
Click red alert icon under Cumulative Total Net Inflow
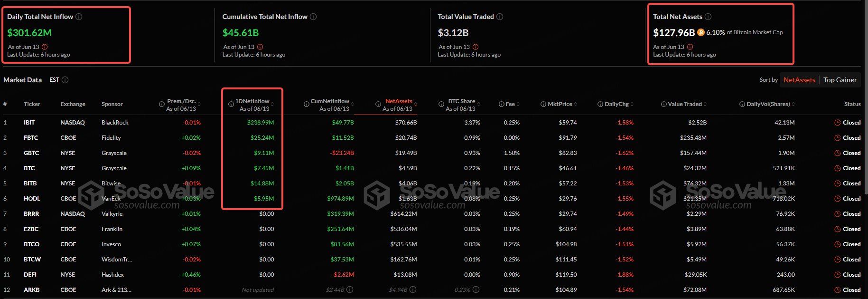pos(260,47)
